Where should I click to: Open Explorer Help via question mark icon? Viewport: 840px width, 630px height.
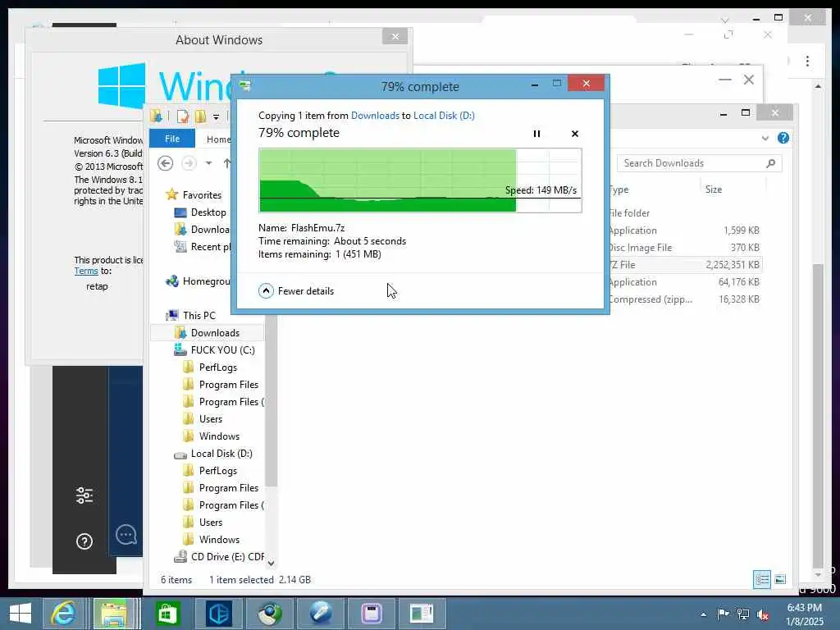pos(783,138)
